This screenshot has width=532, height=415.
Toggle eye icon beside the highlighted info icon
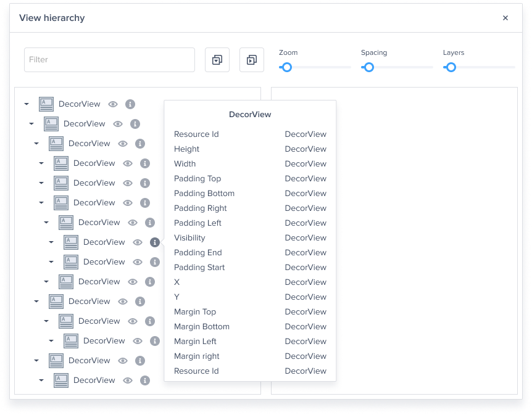click(138, 242)
